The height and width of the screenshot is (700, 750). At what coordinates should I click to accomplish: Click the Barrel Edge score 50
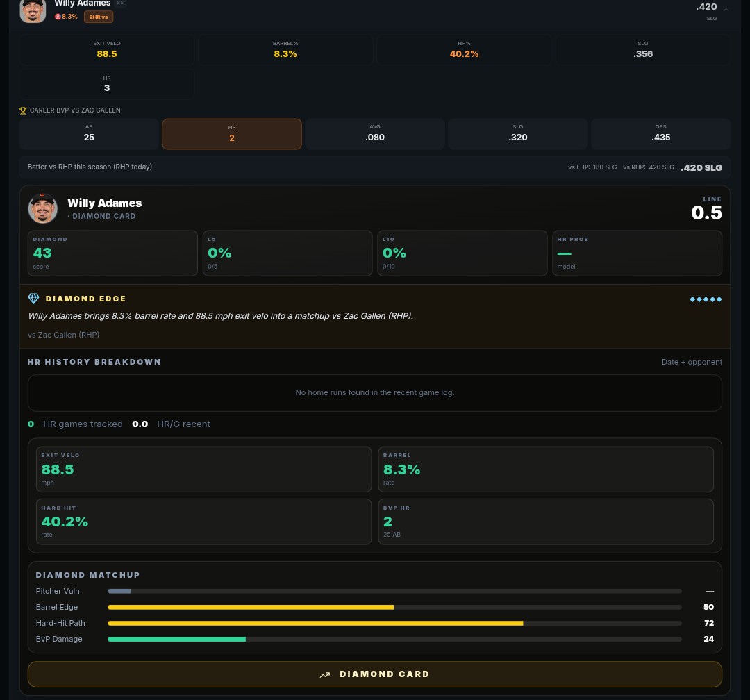[708, 607]
